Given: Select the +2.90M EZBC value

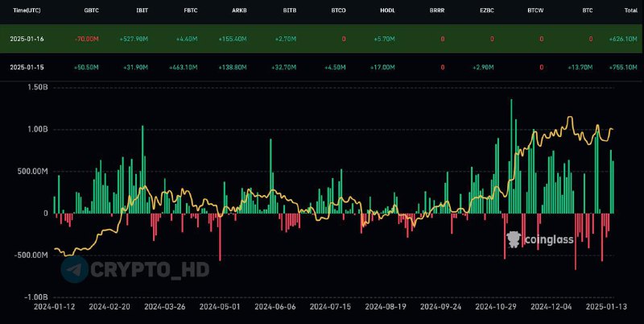Looking at the screenshot, I should coord(483,68).
